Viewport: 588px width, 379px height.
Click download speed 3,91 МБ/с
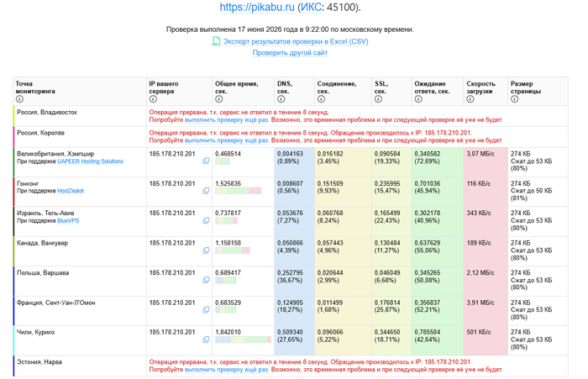(480, 303)
